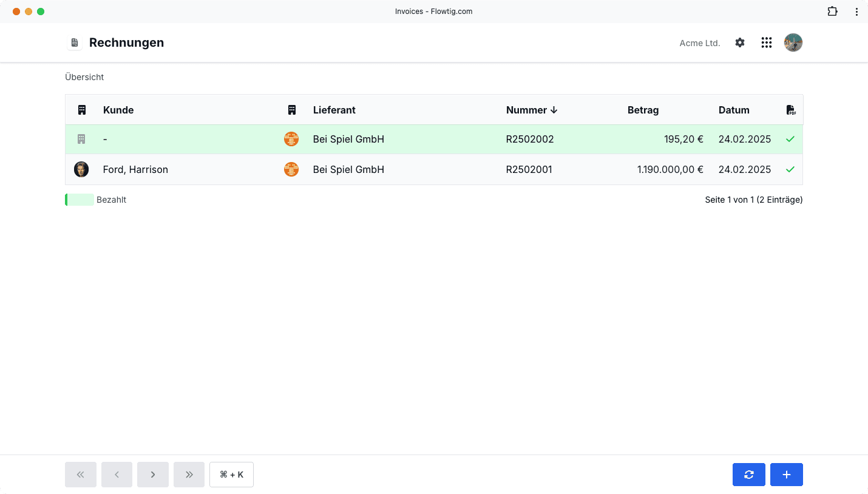The height and width of the screenshot is (494, 868).
Task: Click the browser extensions puzzle icon
Action: point(832,12)
